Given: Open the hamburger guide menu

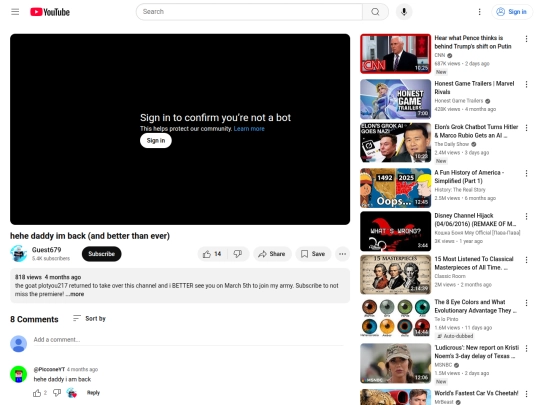Looking at the screenshot, I should click(15, 12).
